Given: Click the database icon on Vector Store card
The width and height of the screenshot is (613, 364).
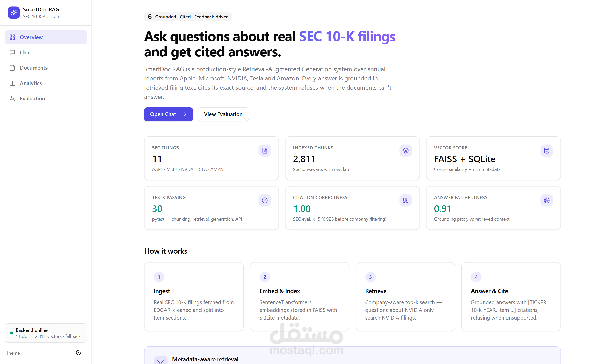Looking at the screenshot, I should tap(547, 151).
